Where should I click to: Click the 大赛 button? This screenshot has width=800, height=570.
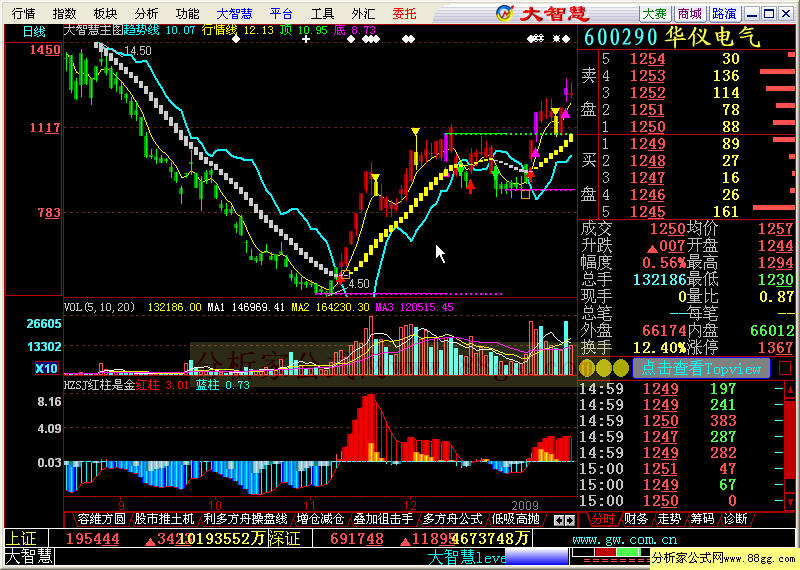pyautogui.click(x=655, y=14)
